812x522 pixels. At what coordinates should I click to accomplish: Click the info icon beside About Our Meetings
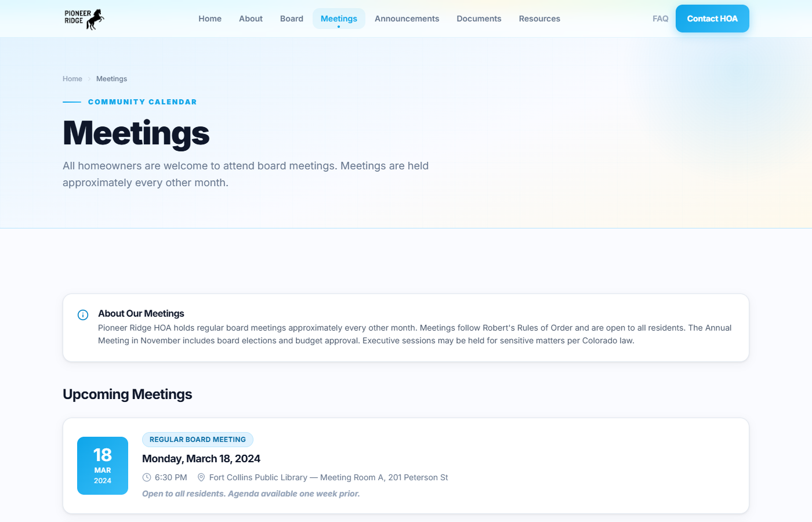pos(83,315)
